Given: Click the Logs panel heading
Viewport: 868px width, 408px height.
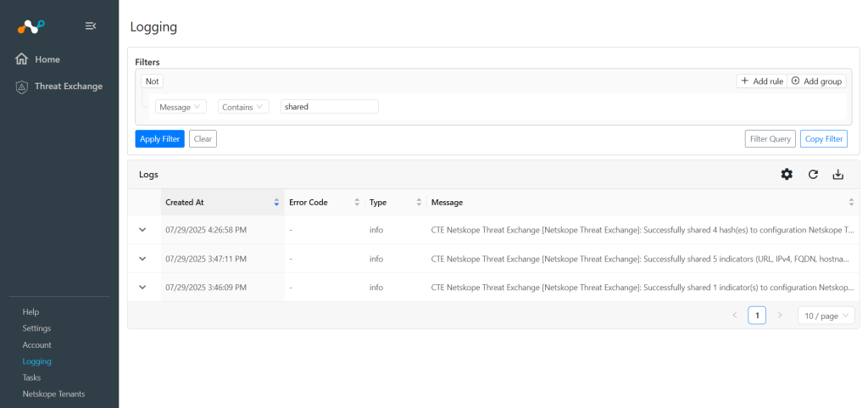Looking at the screenshot, I should pos(148,175).
